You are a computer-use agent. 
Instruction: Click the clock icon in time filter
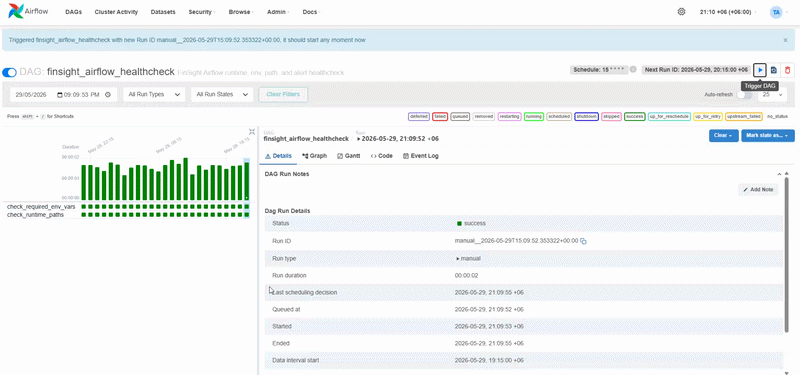(x=108, y=94)
